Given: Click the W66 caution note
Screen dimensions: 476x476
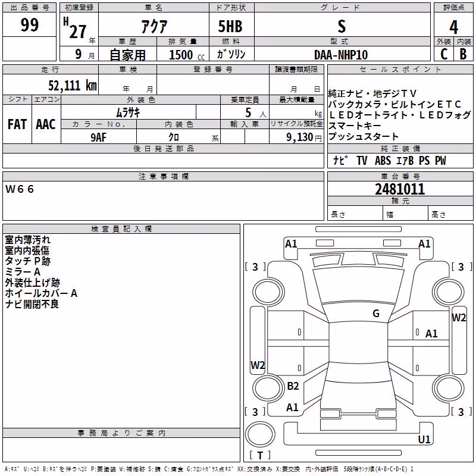Looking at the screenshot, I should coord(20,189).
